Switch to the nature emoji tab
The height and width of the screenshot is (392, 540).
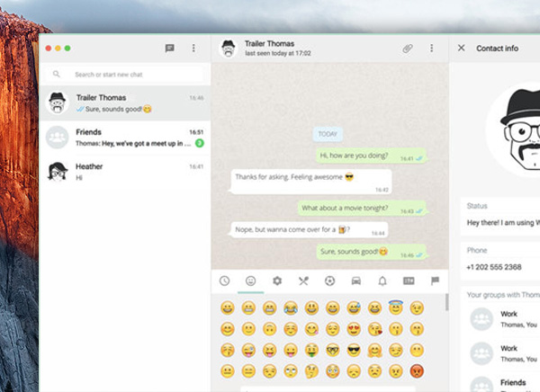(277, 281)
